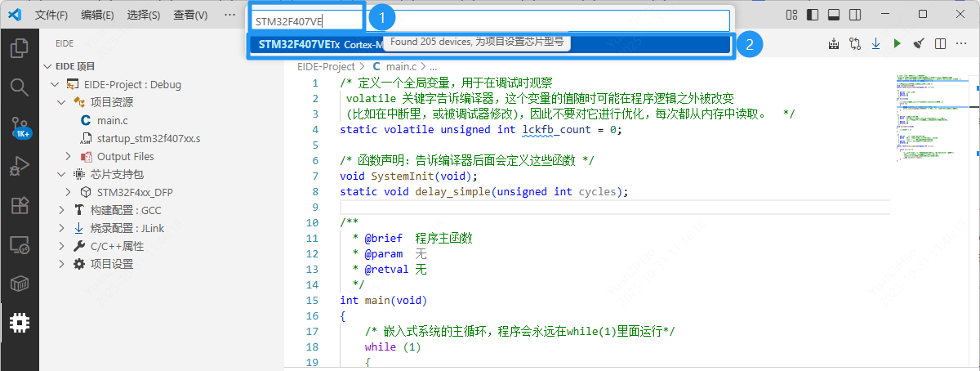This screenshot has height=371, width=980.
Task: Open the Search view in activity bar
Action: point(19,87)
